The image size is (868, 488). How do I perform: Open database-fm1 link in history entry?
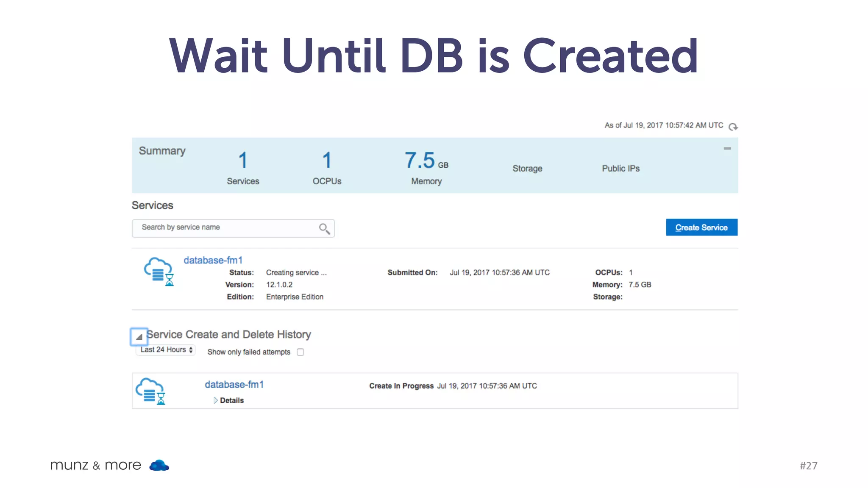pyautogui.click(x=234, y=384)
